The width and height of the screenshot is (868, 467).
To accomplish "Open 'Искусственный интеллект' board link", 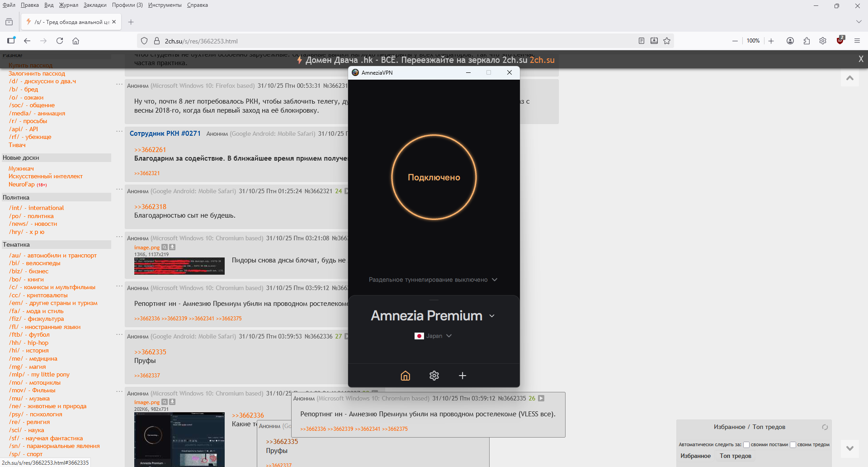I will coord(45,176).
